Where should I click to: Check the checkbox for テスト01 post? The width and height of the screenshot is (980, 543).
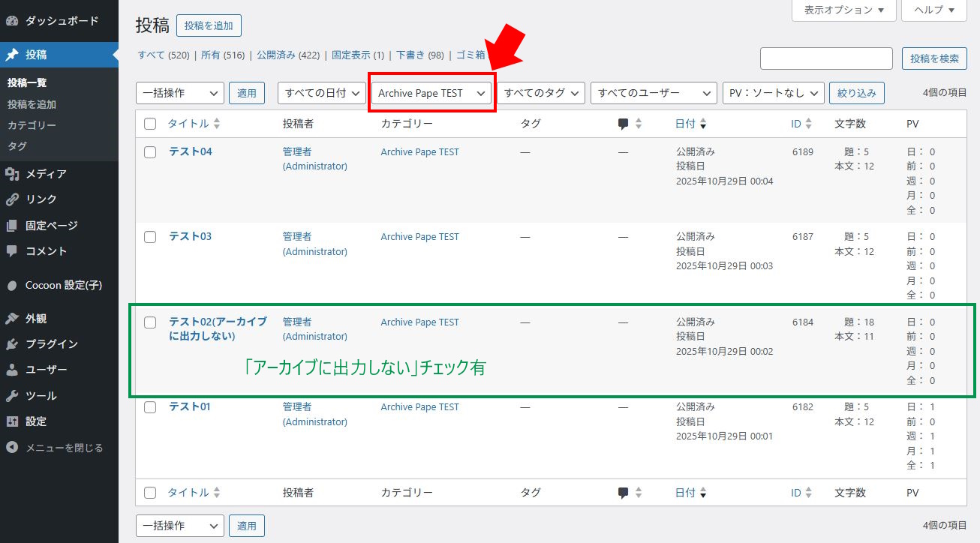pyautogui.click(x=150, y=407)
